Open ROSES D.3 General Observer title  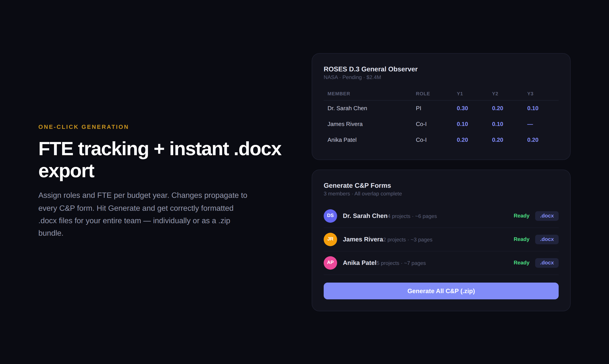(370, 69)
